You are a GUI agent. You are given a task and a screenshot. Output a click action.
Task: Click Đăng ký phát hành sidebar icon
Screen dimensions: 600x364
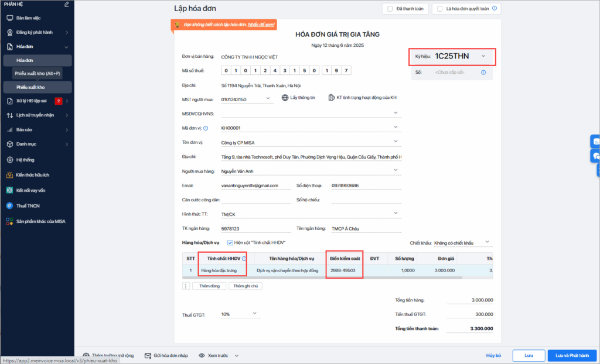(10, 33)
